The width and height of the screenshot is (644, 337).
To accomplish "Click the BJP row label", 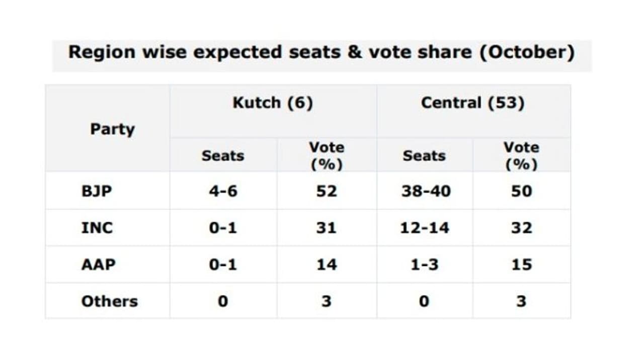I will [97, 191].
